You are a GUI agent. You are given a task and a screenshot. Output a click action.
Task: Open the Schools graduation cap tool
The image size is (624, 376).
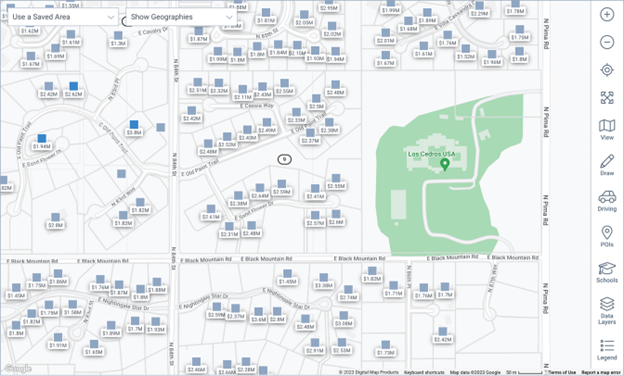point(606,272)
